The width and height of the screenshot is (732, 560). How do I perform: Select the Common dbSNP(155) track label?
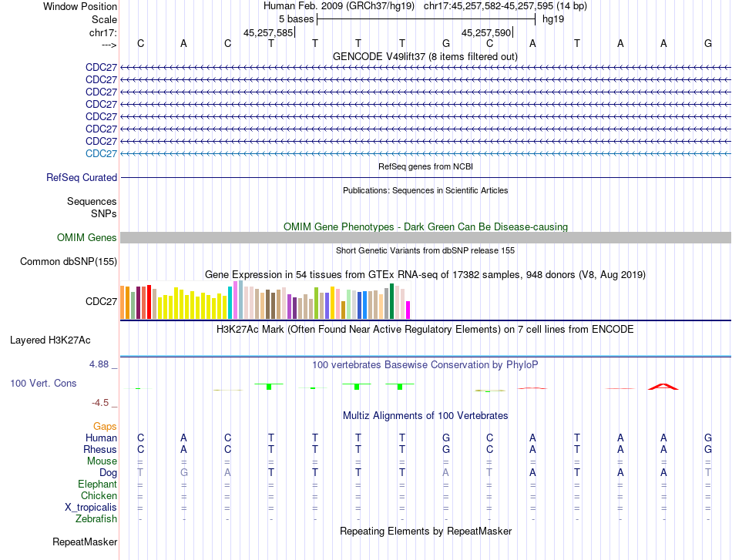click(69, 261)
